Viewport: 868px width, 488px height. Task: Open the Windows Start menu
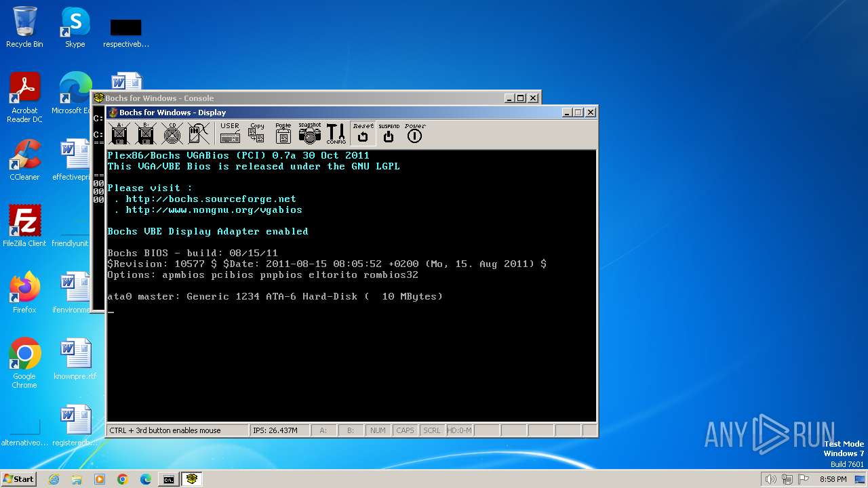18,479
